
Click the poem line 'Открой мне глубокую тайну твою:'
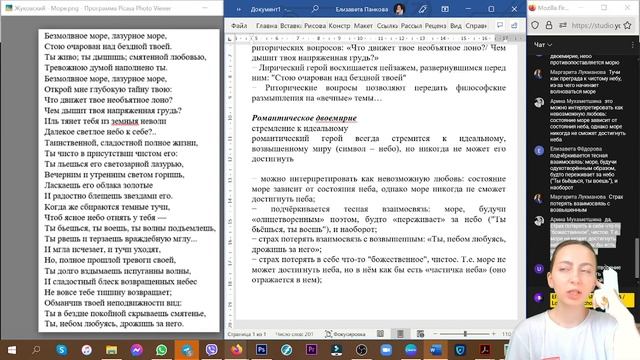[108, 89]
